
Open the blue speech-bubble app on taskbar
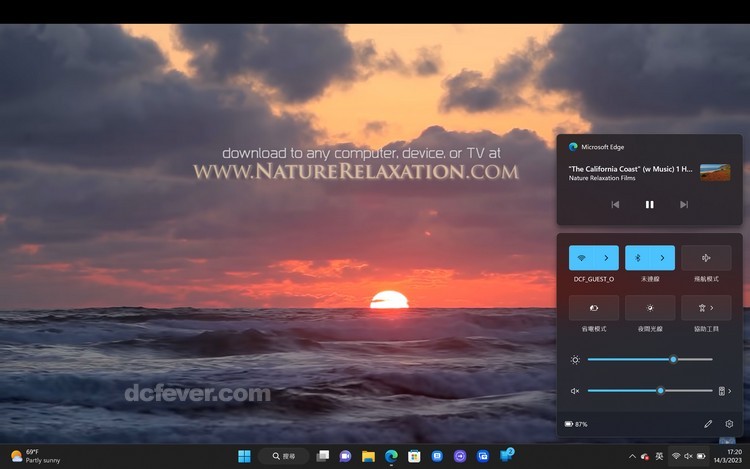pyautogui.click(x=437, y=456)
